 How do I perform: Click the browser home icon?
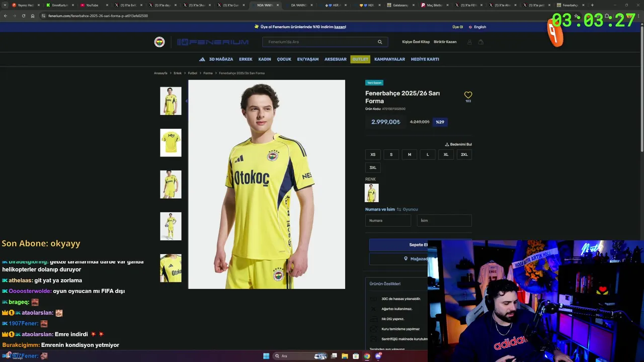(x=33, y=16)
